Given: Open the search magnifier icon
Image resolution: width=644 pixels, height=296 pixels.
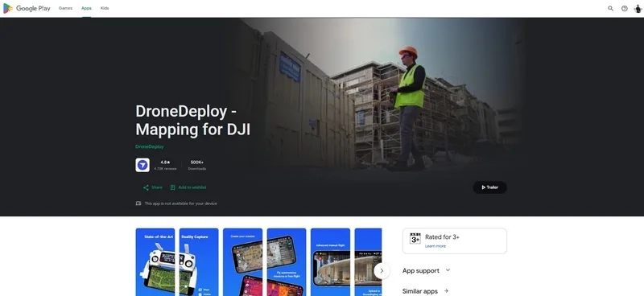Looking at the screenshot, I should point(610,8).
